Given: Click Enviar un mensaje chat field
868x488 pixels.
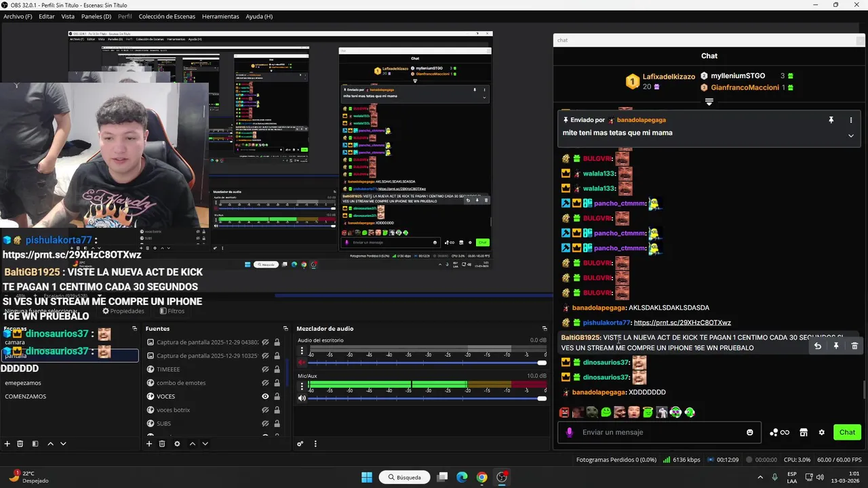Looking at the screenshot, I should coord(660,432).
